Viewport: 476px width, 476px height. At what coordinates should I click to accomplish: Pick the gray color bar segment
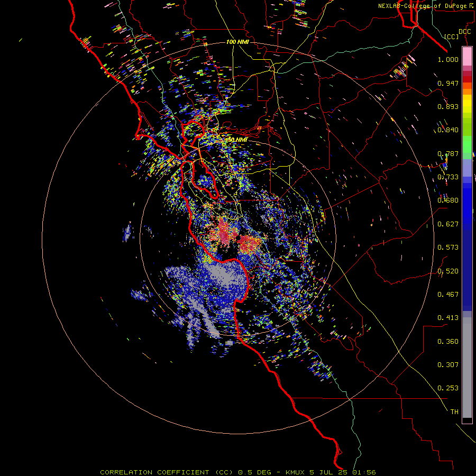click(x=467, y=368)
